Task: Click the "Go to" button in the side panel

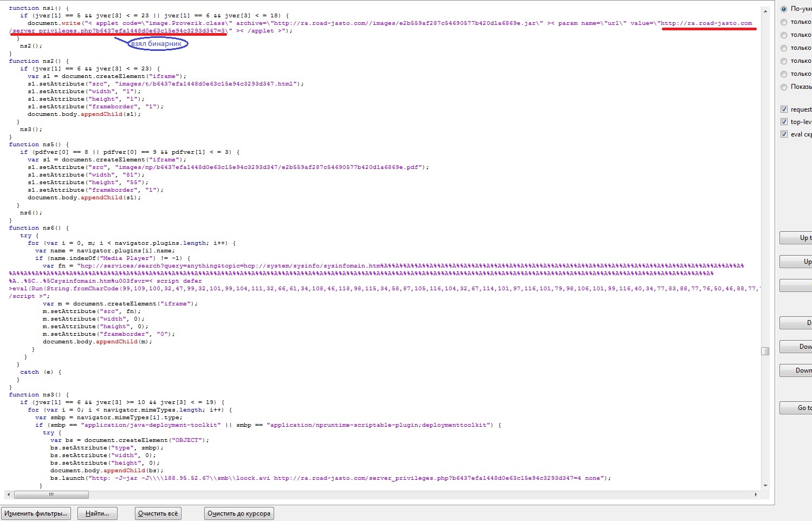Action: (x=796, y=408)
